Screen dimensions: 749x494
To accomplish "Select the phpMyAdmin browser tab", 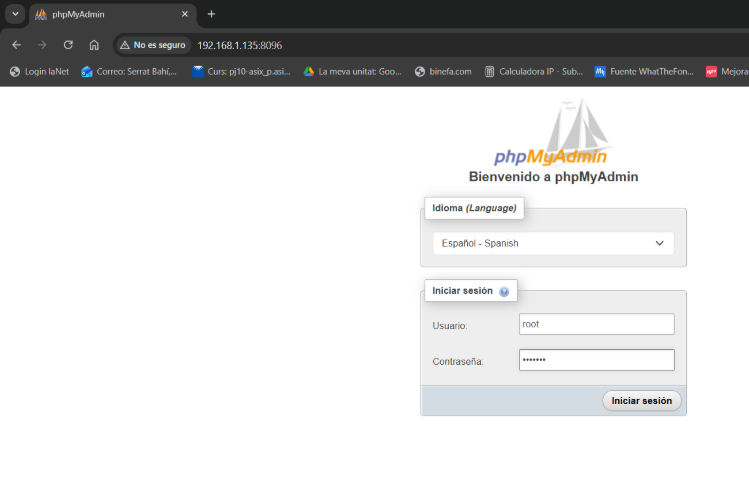I will [105, 14].
